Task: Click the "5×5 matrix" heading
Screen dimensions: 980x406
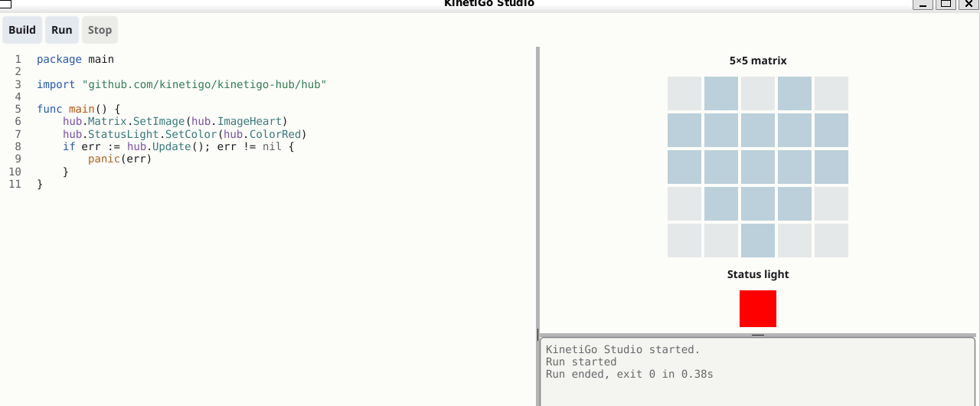Action: (x=758, y=61)
